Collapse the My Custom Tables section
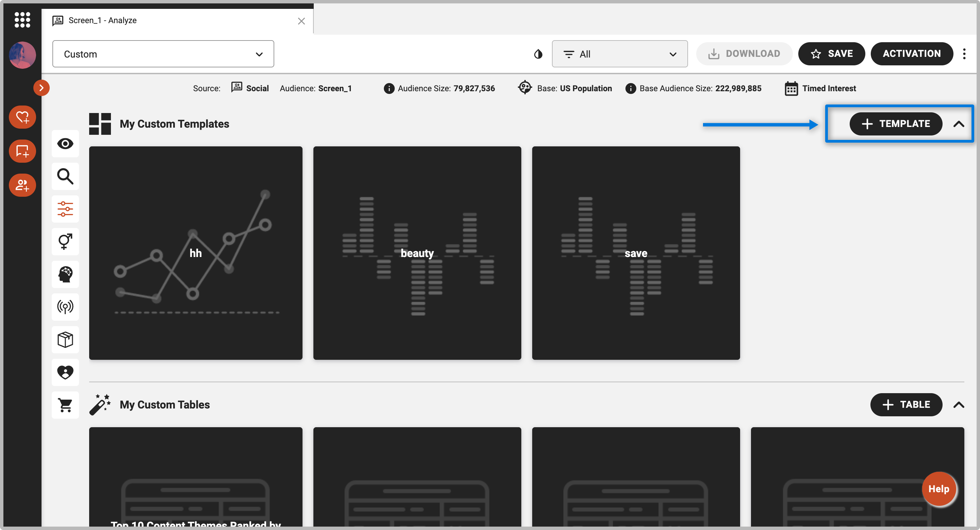The height and width of the screenshot is (530, 980). point(958,405)
